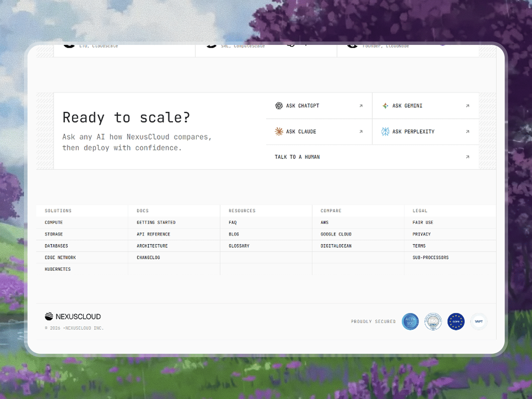Click the Gemini sparkle icon

[385, 106]
